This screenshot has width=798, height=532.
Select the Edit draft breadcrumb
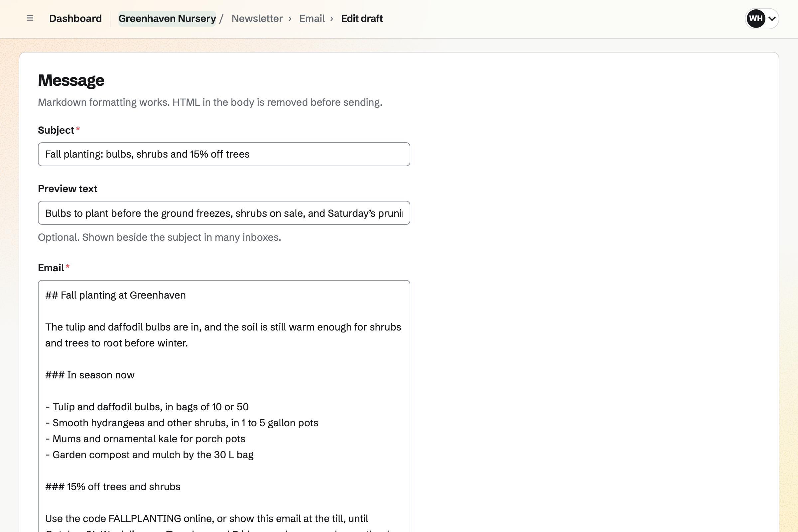362,18
